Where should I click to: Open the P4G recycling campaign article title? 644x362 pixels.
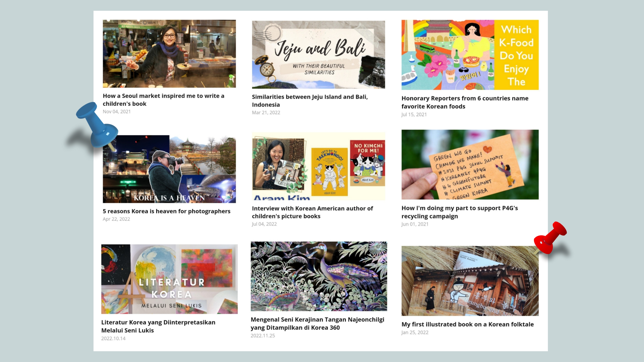(x=460, y=212)
